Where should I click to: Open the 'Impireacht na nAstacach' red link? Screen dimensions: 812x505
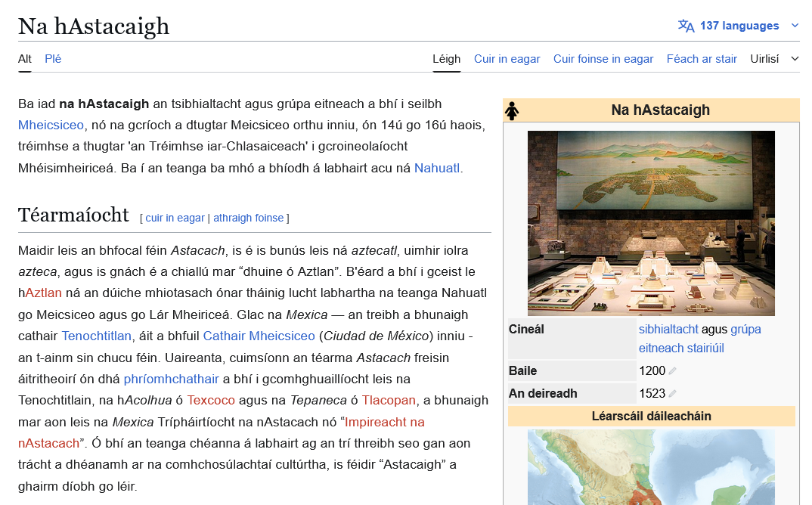pyautogui.click(x=384, y=422)
